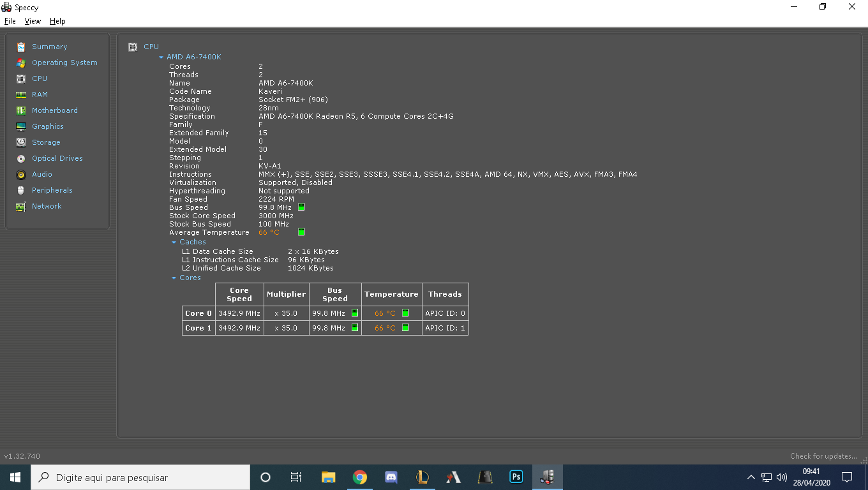Go to the Peripherals section
This screenshot has width=868, height=490.
pyautogui.click(x=52, y=190)
